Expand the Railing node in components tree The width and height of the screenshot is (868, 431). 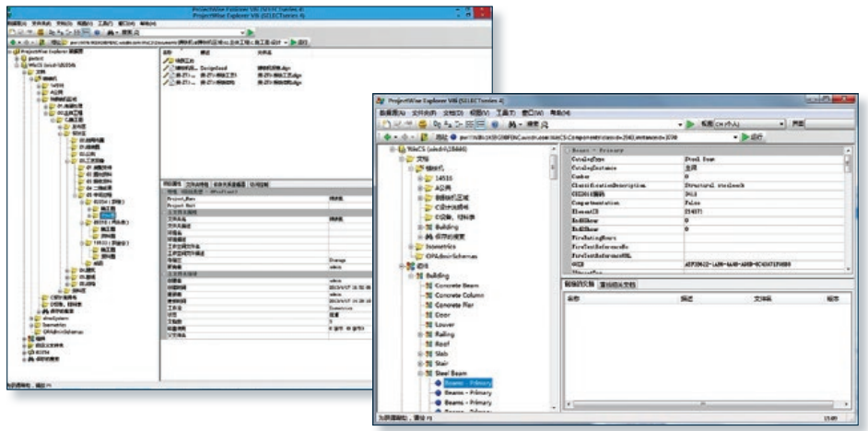click(421, 334)
